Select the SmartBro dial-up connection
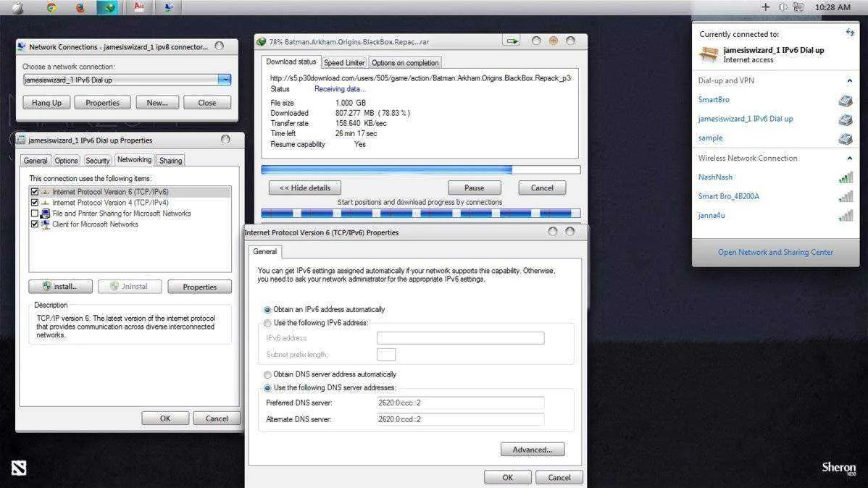Screen dimensions: 868x488 click(714, 100)
